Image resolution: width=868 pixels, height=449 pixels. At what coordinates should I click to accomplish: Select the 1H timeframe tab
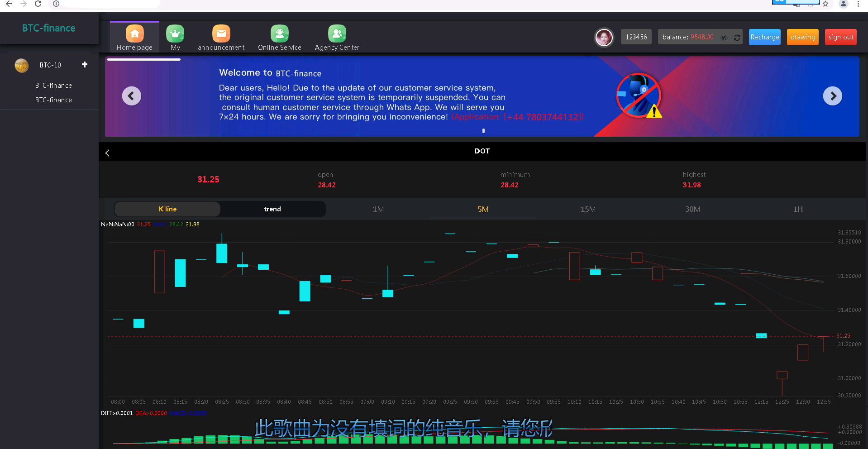798,209
